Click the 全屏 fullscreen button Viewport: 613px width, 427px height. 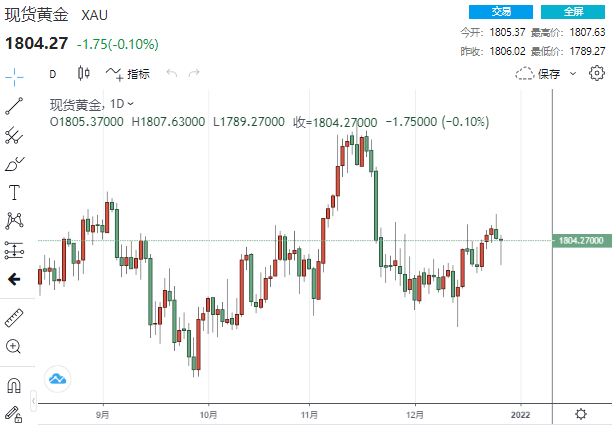coord(573,12)
